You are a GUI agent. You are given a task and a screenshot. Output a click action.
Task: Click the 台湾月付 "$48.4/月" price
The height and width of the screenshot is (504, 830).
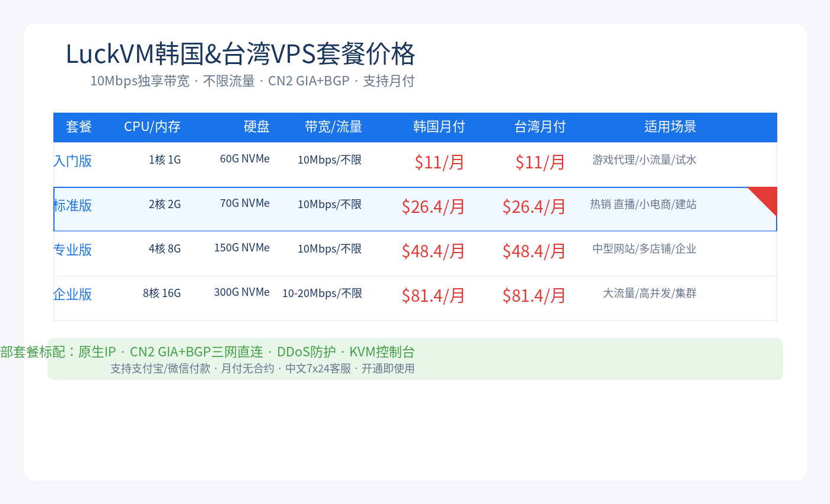coord(534,251)
